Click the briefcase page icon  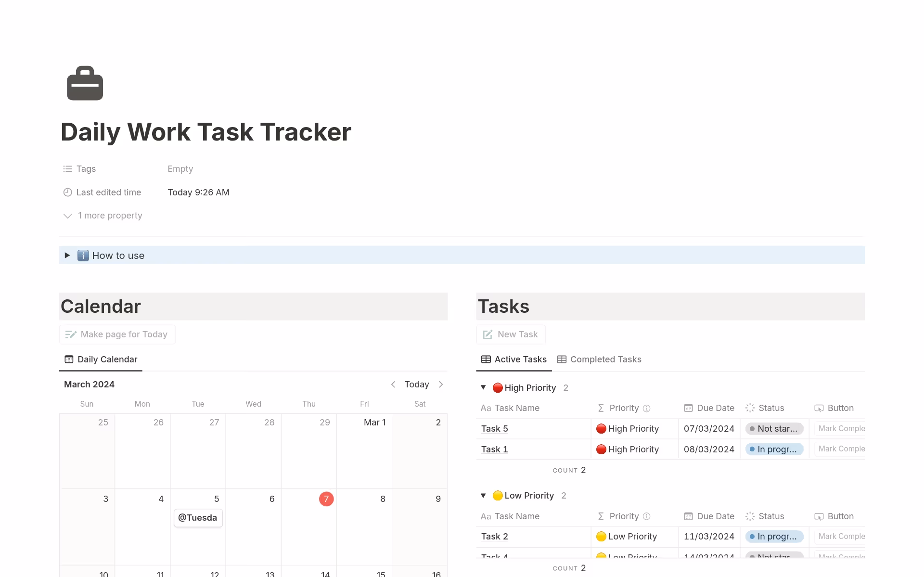[85, 83]
